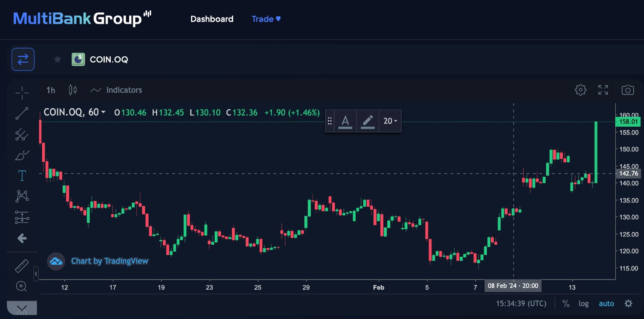Click the TradingView cloud logo icon
This screenshot has height=319, width=644.
(x=56, y=261)
